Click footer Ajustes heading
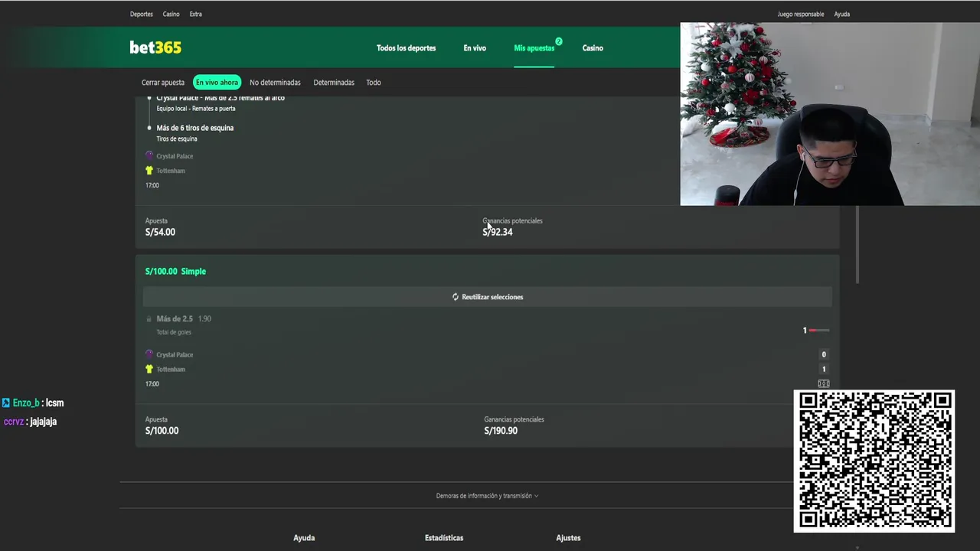 tap(568, 538)
